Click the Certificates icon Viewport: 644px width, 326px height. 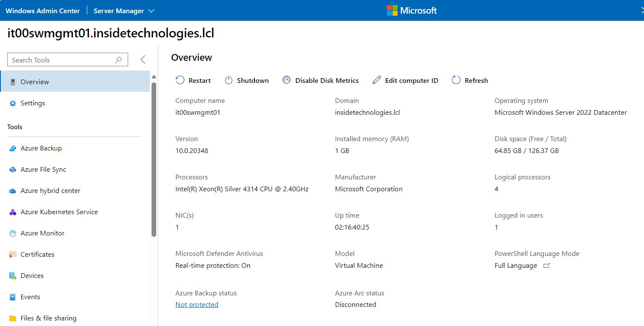13,255
